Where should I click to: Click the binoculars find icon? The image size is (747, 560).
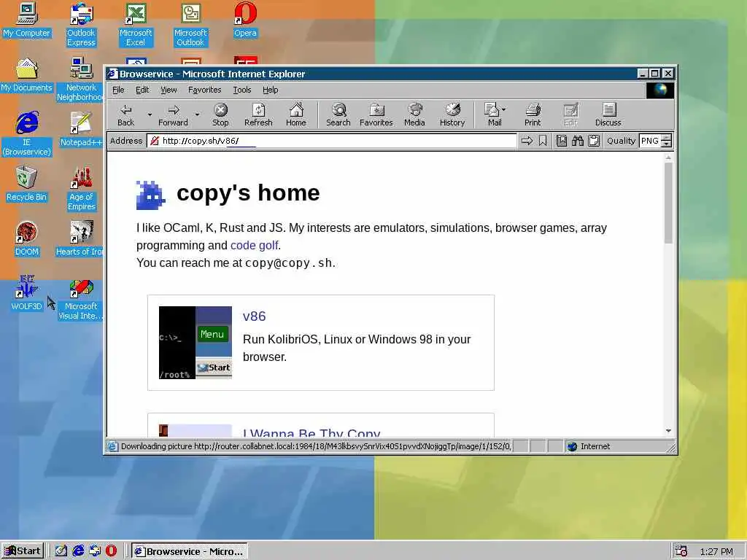click(578, 141)
